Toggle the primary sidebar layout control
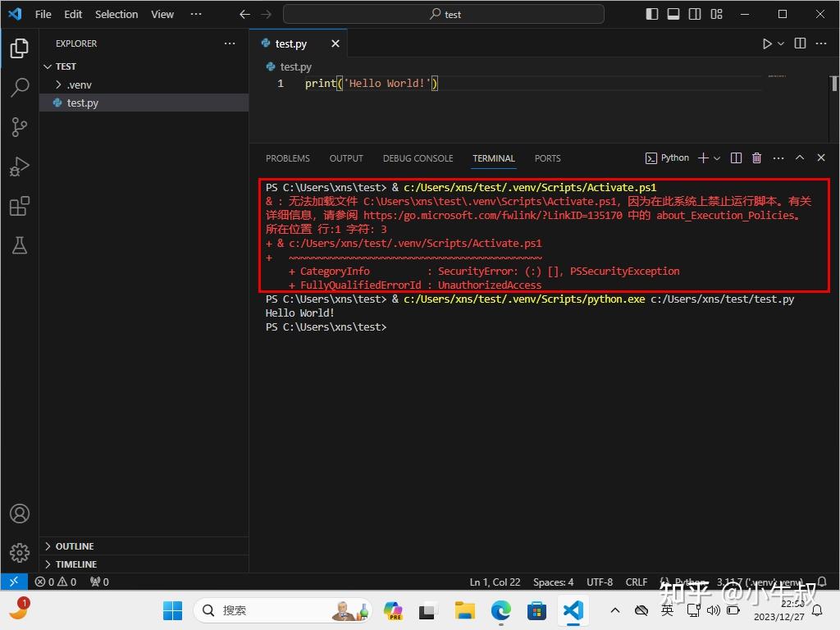The height and width of the screenshot is (630, 840). [x=651, y=13]
